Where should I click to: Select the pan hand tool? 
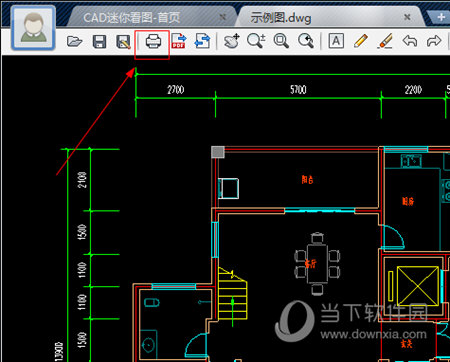coord(232,41)
